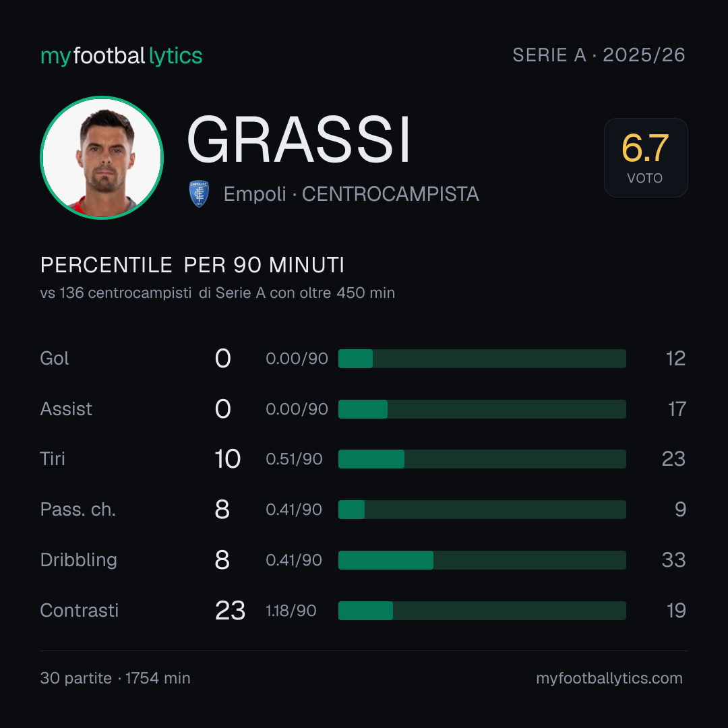
Task: Click the Empoli club crest icon
Action: pyautogui.click(x=199, y=193)
